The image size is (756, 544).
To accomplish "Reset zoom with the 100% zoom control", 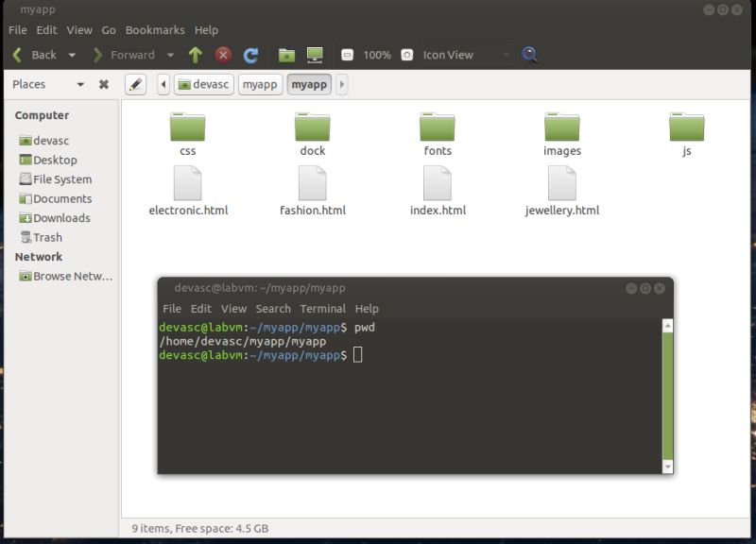I will [377, 55].
